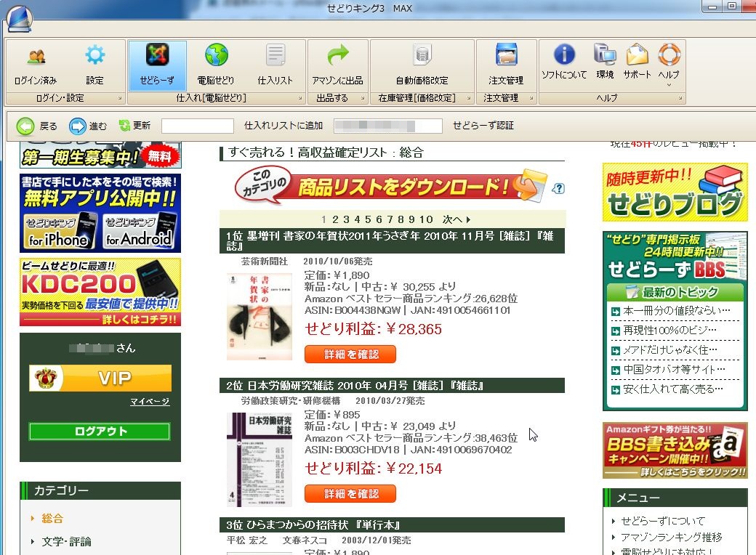Screen dimensions: 756x555
Task: Click the ログアウト button
Action: (x=100, y=432)
